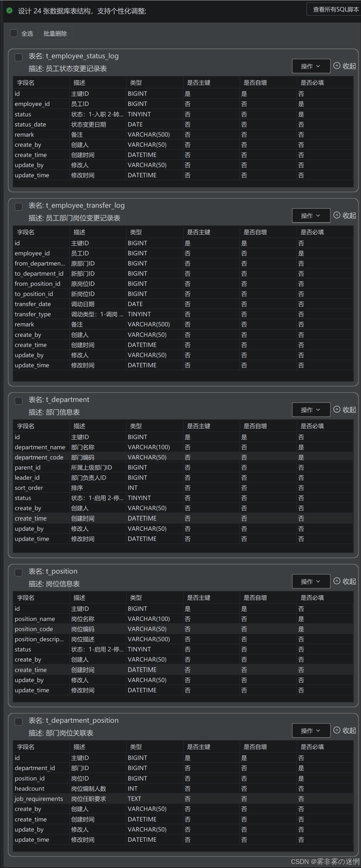Image resolution: width=361 pixels, height=868 pixels.
Task: Click the 表名: t_employee_transfer_log title
Action: click(x=76, y=205)
